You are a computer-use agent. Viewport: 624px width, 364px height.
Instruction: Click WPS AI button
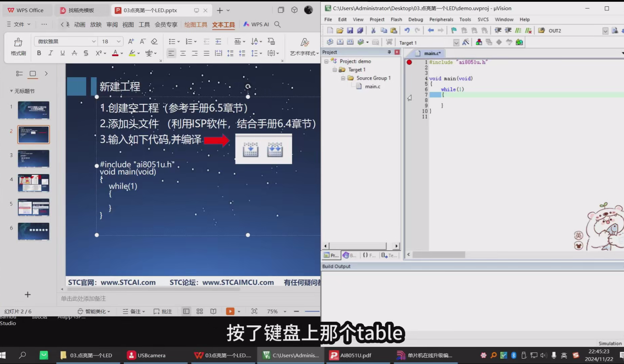click(x=256, y=24)
